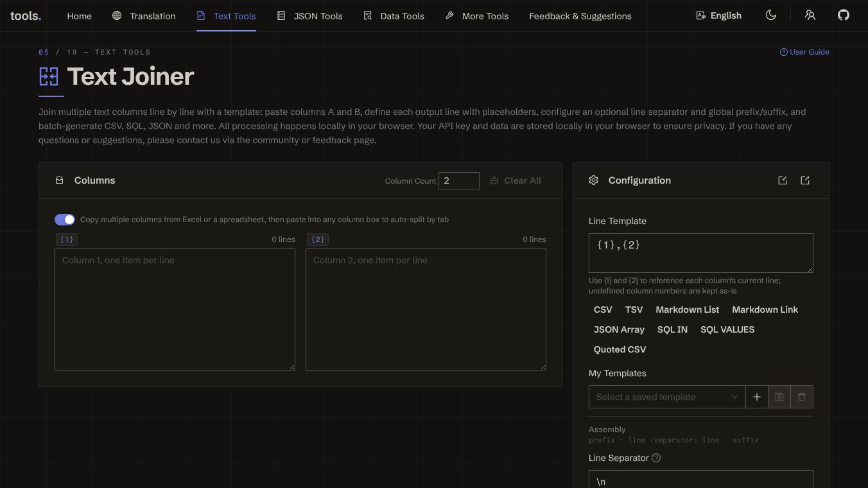Click the Line Separator help icon
Viewport: 868px width, 488px height.
[x=656, y=458]
